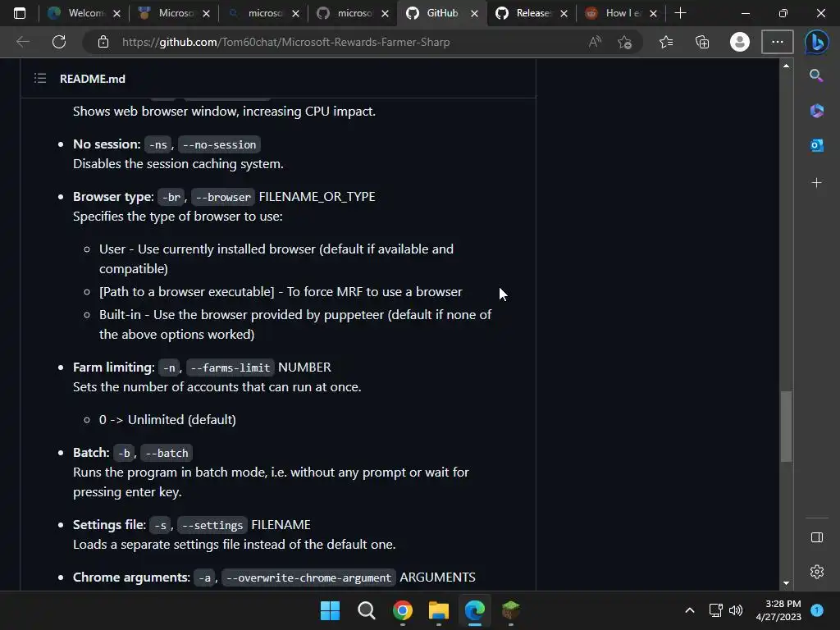
Task: Open Settings and more ellipsis menu
Action: pyautogui.click(x=778, y=42)
